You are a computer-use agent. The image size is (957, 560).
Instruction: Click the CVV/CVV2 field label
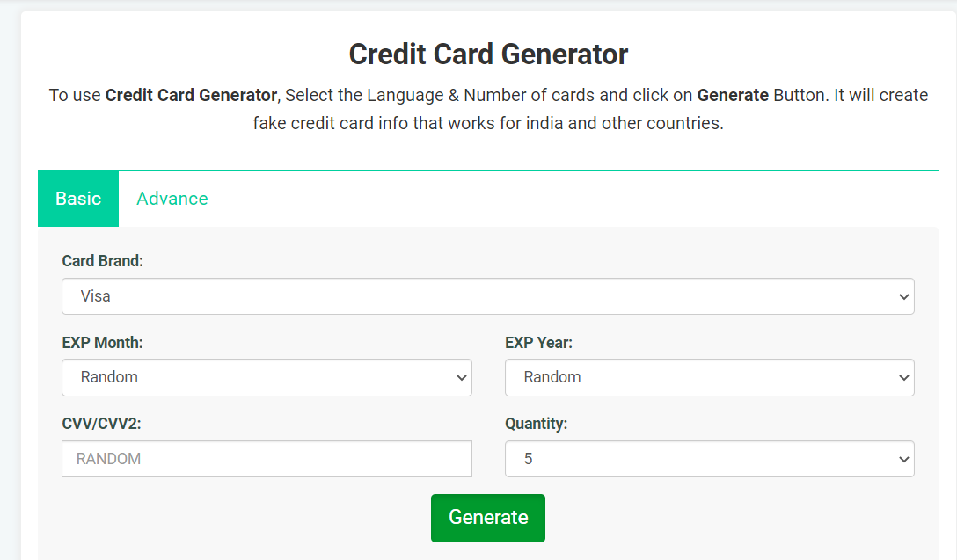[x=101, y=424]
